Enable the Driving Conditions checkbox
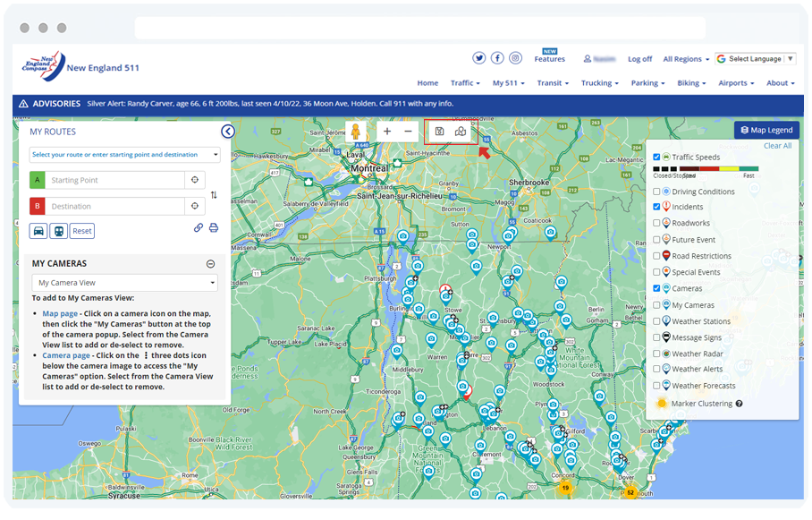The height and width of the screenshot is (520, 812). [657, 192]
